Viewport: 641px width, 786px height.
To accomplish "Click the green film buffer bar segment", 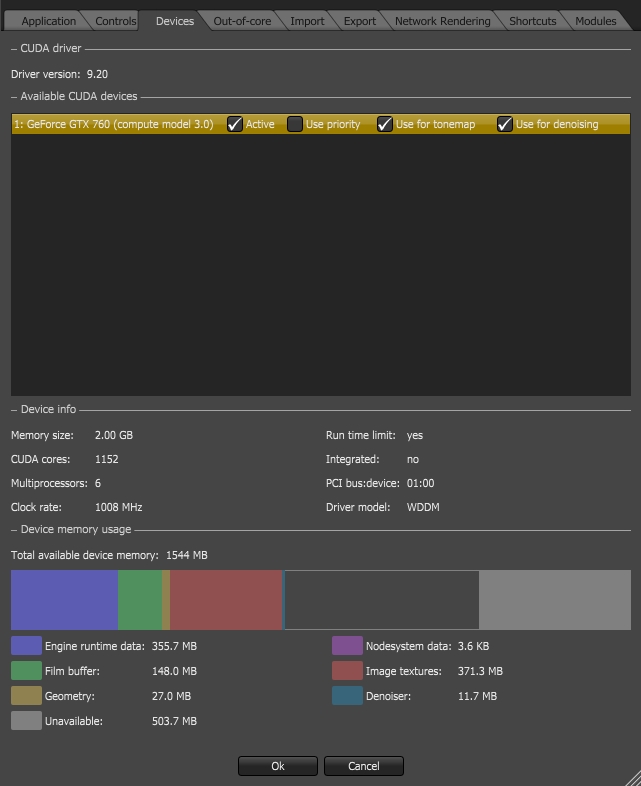I will coord(140,600).
